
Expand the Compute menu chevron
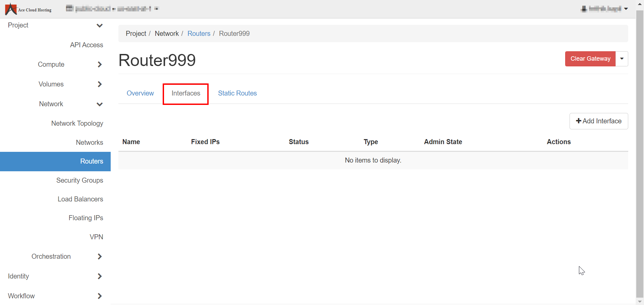coord(99,64)
